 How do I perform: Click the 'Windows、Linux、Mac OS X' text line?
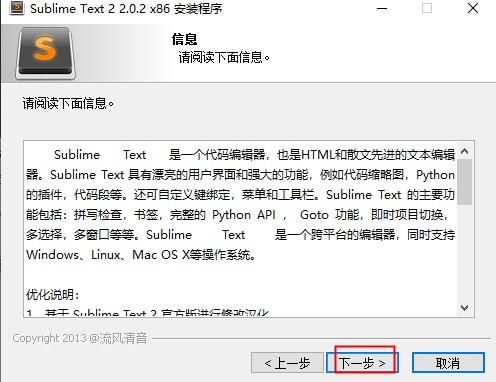(141, 255)
